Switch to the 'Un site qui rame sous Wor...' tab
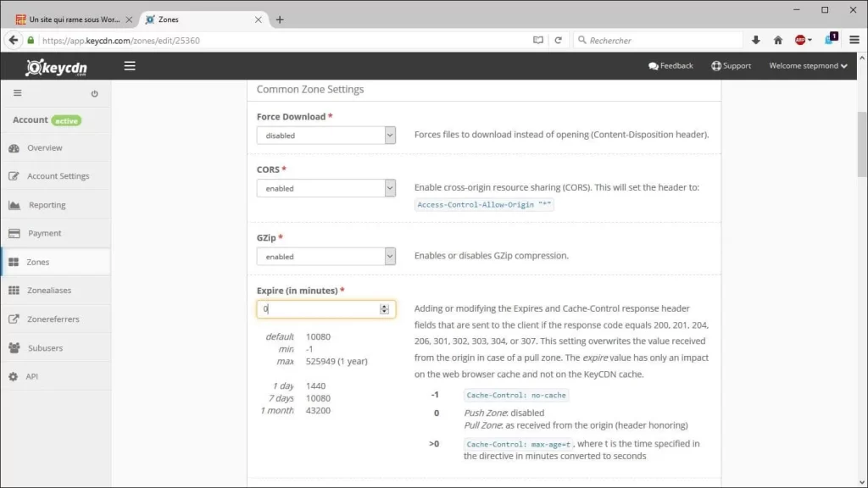 coord(75,19)
